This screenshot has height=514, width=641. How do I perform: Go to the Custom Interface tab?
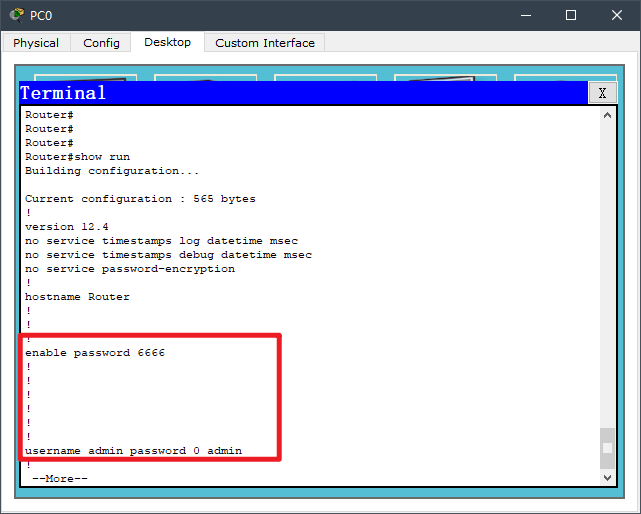(x=265, y=43)
